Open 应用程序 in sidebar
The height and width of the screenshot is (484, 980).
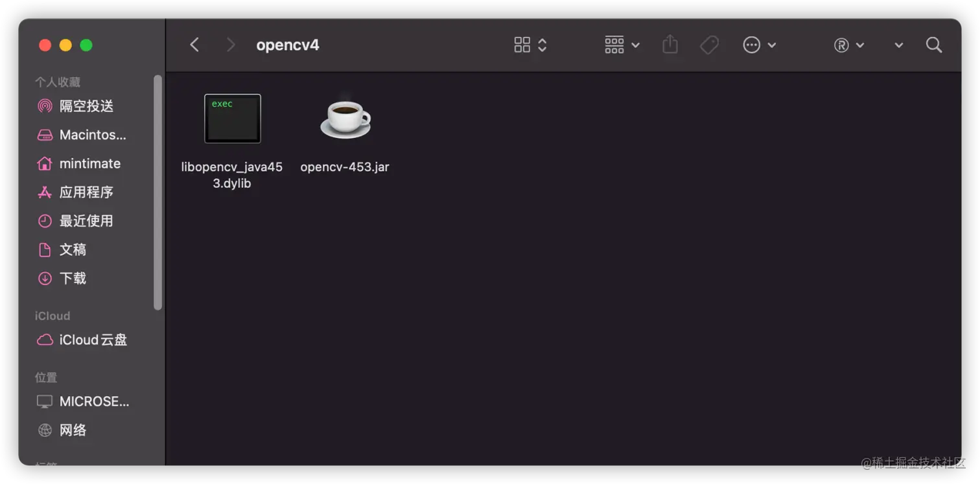coord(87,192)
